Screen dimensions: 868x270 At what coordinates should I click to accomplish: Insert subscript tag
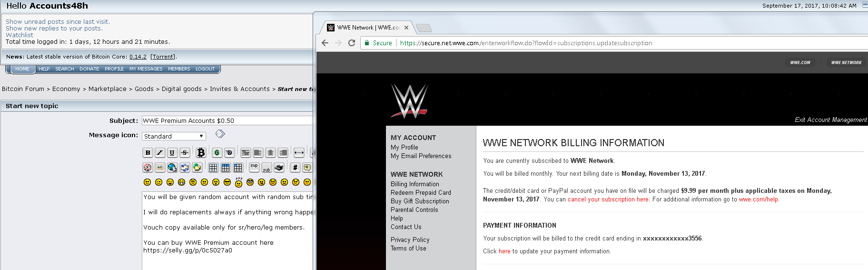pyautogui.click(x=266, y=167)
